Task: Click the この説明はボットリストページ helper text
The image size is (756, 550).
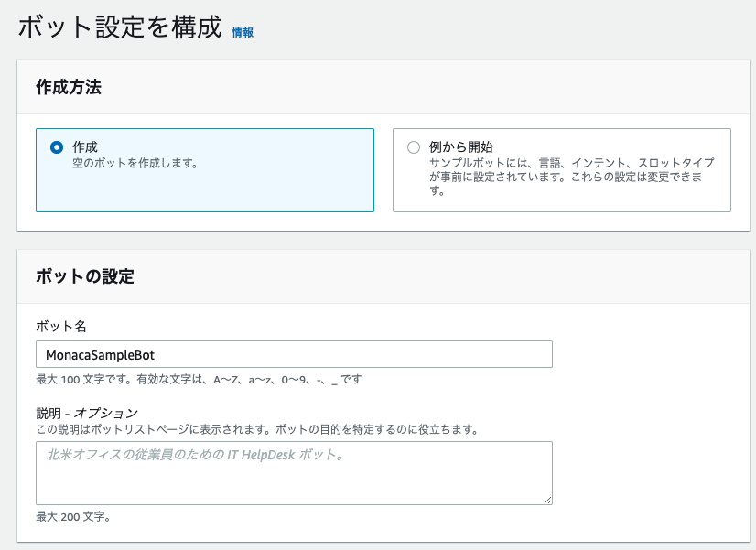Action: click(257, 429)
